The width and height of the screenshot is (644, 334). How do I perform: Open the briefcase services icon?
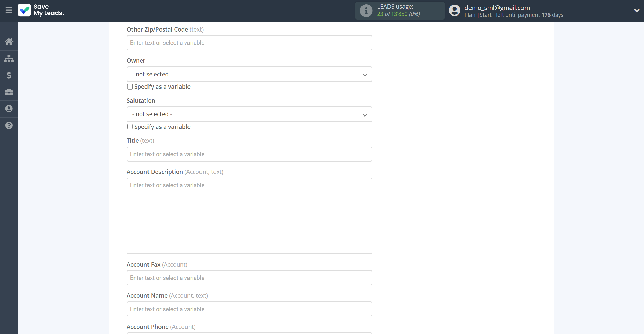click(9, 92)
